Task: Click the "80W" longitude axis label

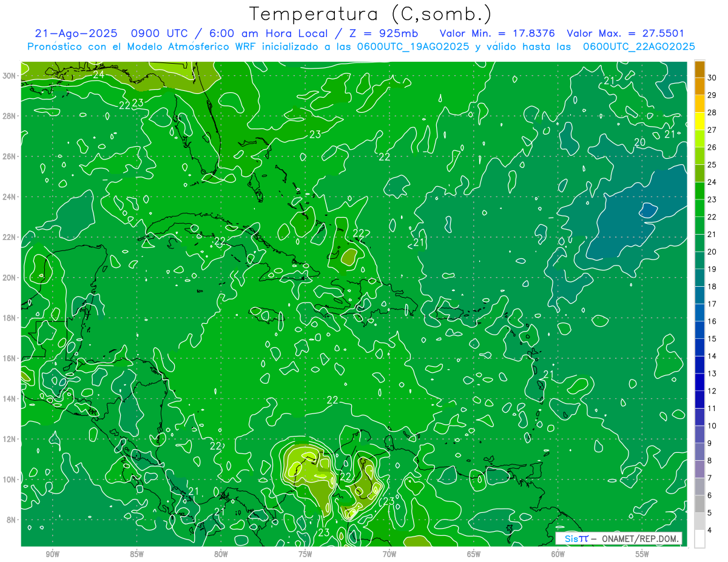Action: [221, 554]
